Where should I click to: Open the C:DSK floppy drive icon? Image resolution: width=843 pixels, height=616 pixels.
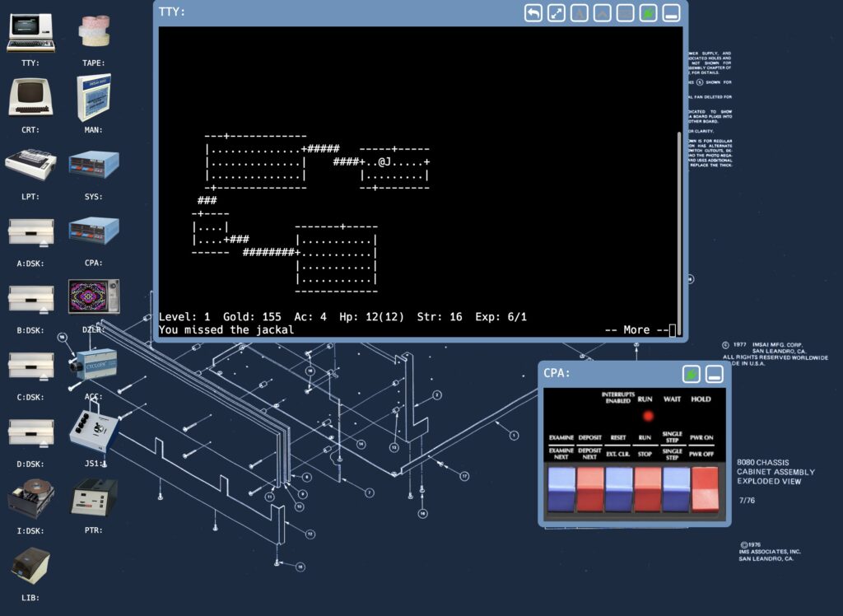pos(30,366)
